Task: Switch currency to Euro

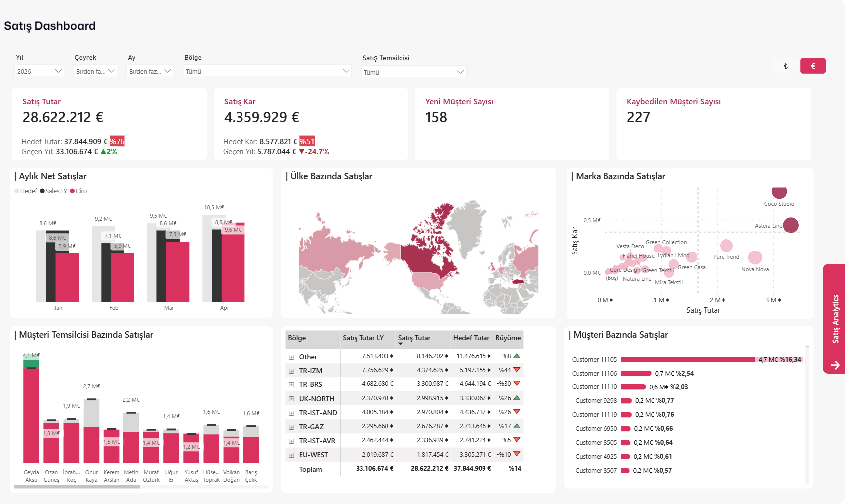Action: pos(813,66)
